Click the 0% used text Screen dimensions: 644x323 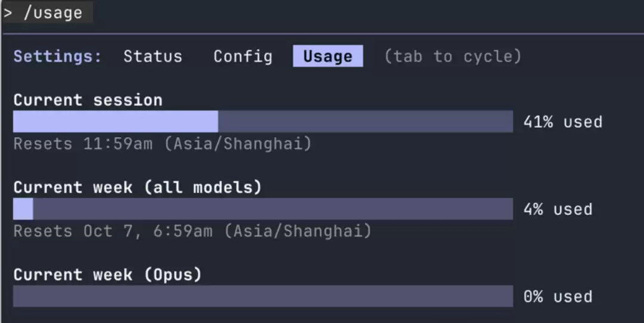pos(558,297)
